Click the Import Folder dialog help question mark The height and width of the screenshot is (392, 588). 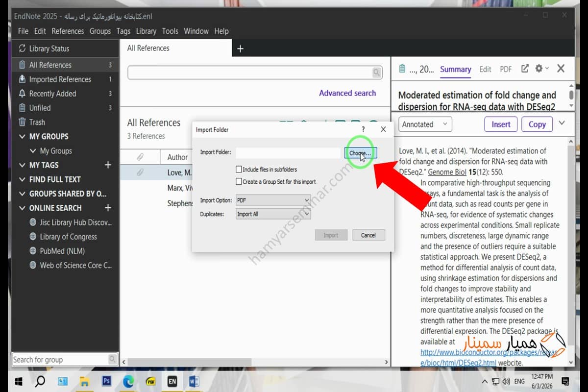[x=363, y=129]
